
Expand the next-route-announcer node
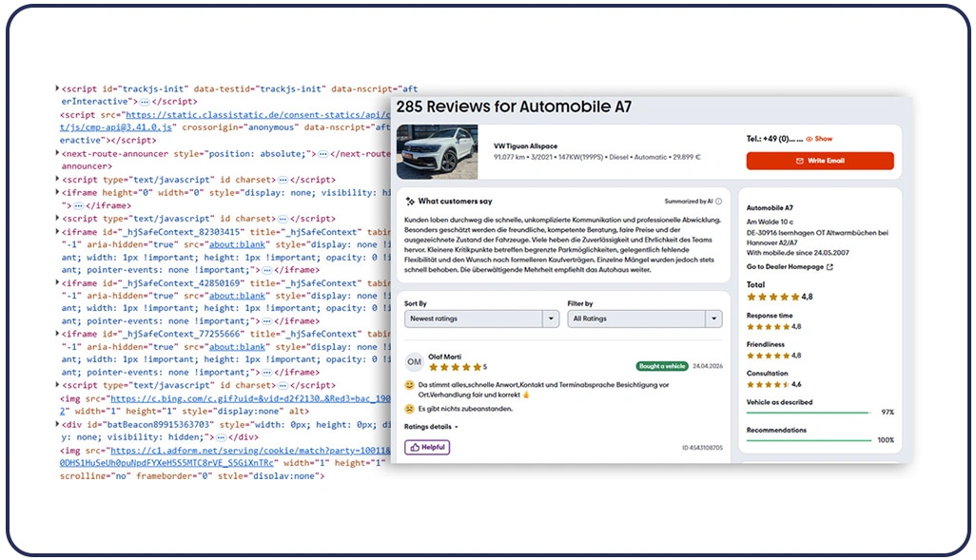pyautogui.click(x=57, y=153)
